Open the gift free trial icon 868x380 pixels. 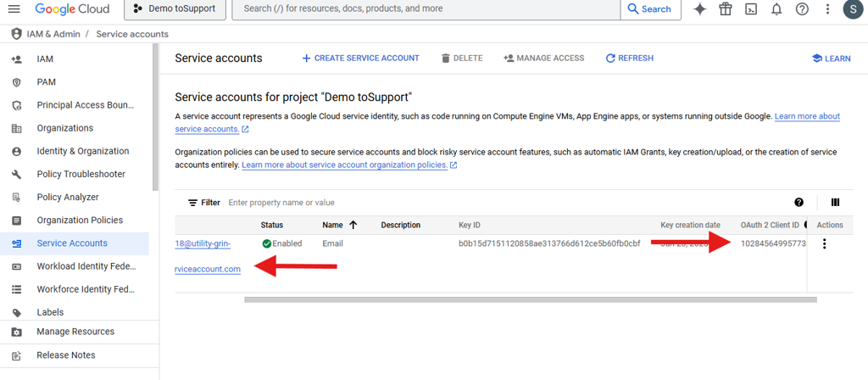pyautogui.click(x=726, y=9)
